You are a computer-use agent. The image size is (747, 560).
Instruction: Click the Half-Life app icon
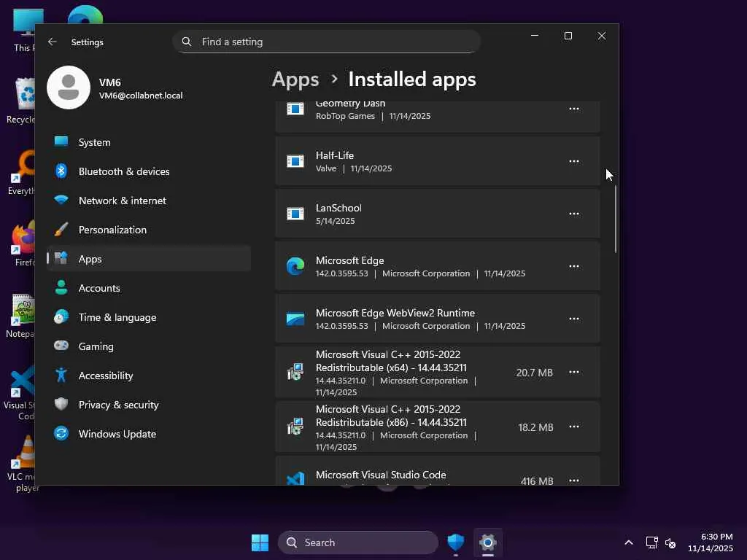point(295,161)
